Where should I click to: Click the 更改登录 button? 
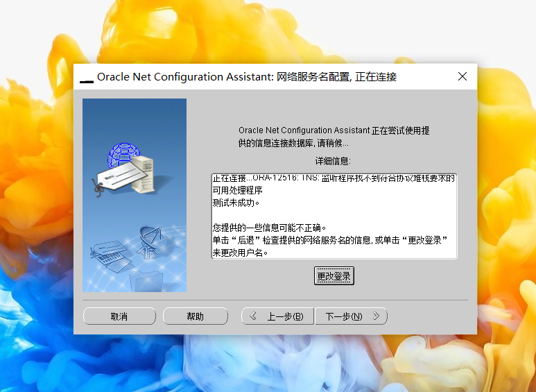334,275
